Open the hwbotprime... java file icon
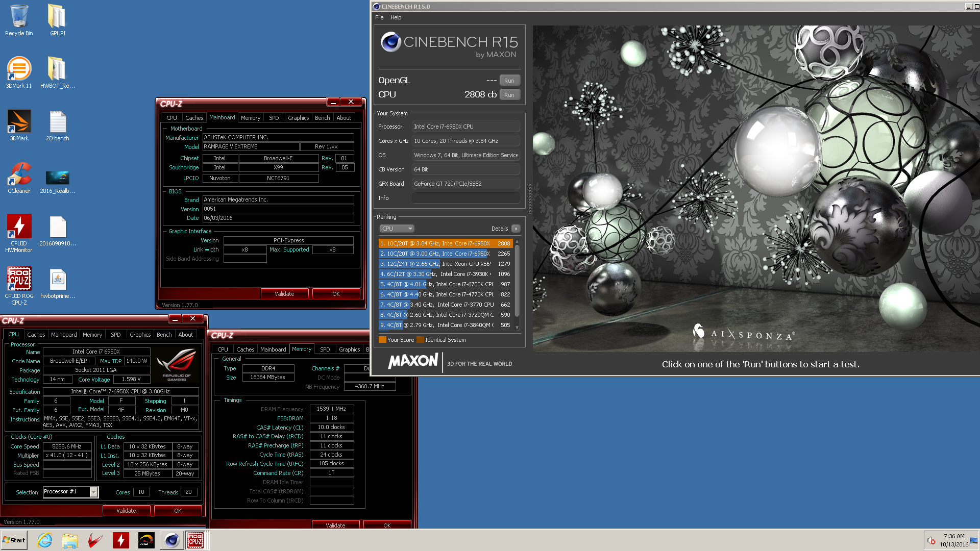Screen dimensions: 980x551 point(57,283)
